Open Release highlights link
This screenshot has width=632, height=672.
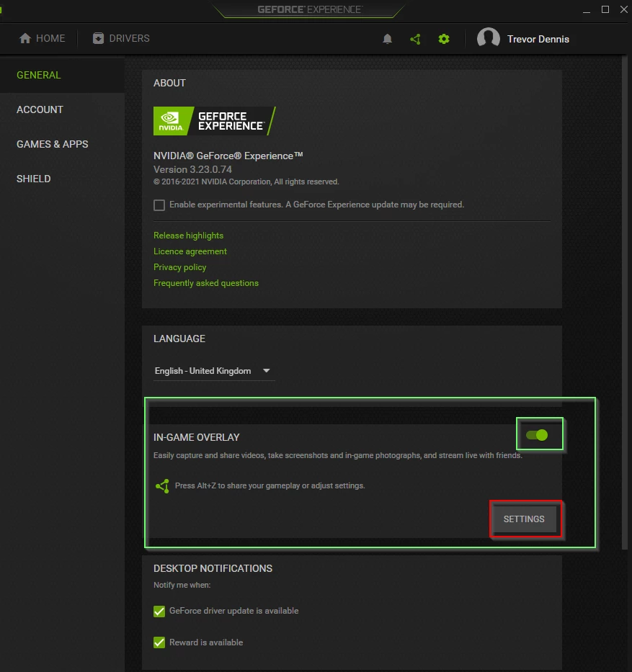[188, 236]
